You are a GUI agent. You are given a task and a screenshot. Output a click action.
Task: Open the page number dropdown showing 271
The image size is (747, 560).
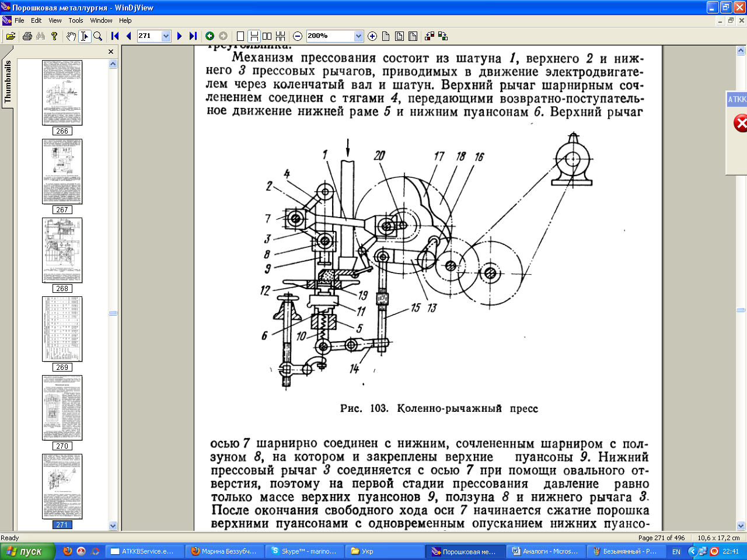tap(166, 36)
